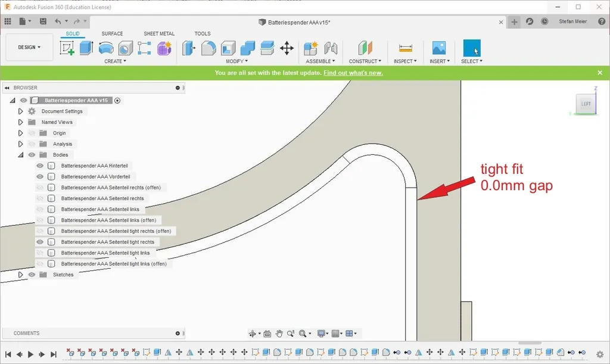Toggle visibility of the Sketches folder
610x364 pixels.
coord(32,275)
